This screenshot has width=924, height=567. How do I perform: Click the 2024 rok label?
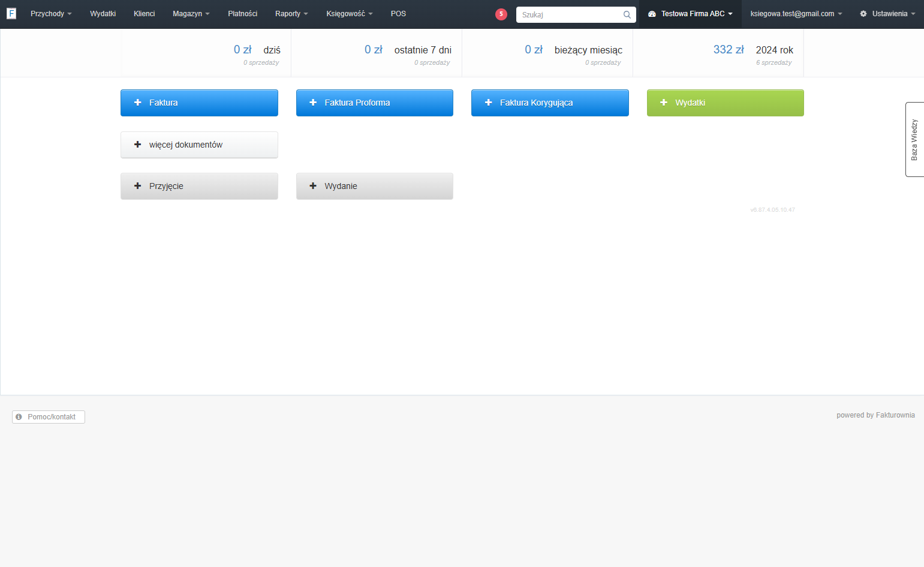coord(775,50)
